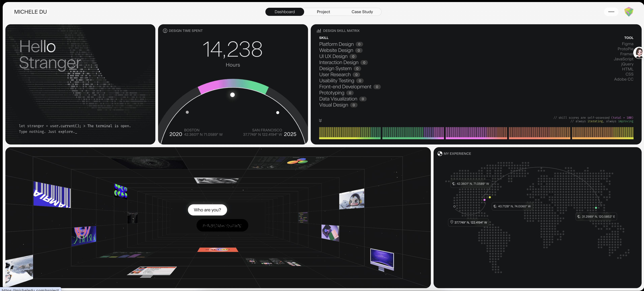Select Figma in the tool list

pos(627,44)
